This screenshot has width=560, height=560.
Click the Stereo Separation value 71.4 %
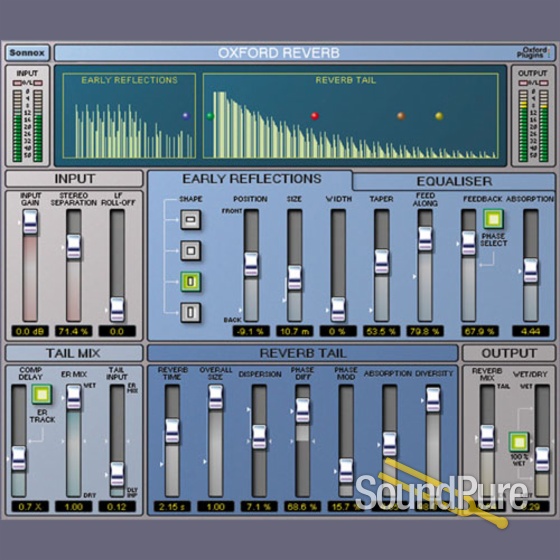pos(73,331)
